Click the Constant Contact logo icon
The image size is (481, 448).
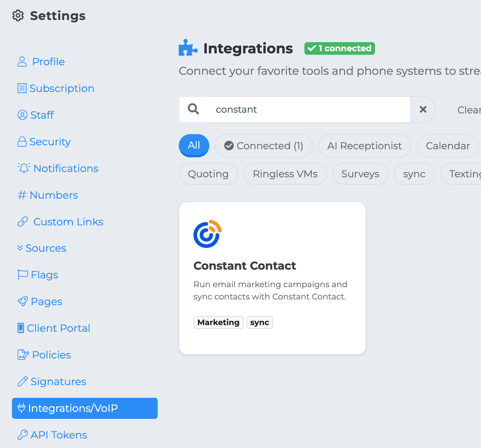[207, 234]
